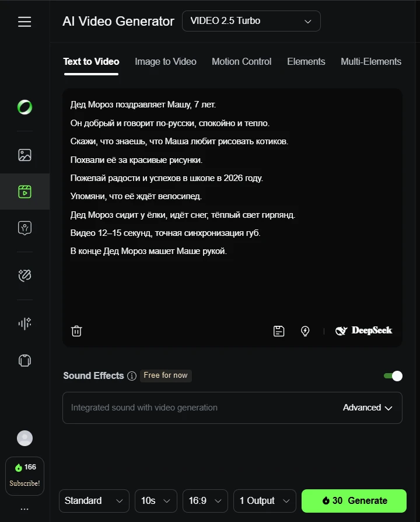Click the trash icon to clear prompt
Image resolution: width=420 pixels, height=522 pixels.
76,331
